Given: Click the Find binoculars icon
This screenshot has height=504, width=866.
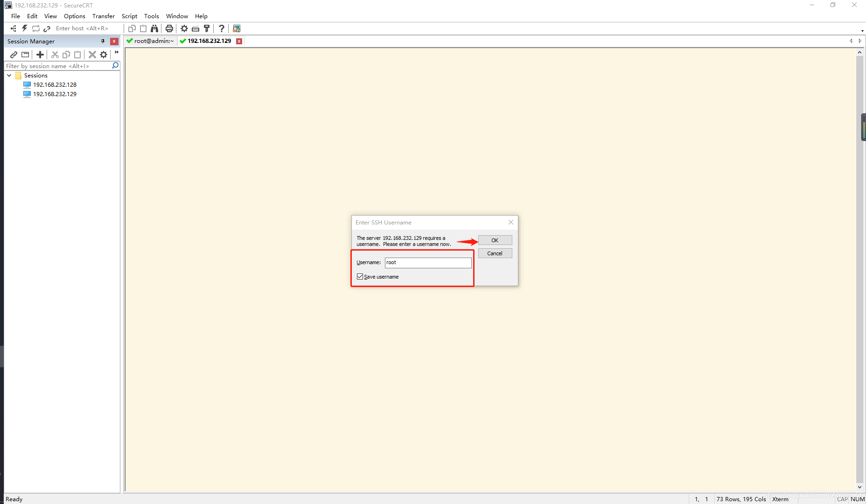Looking at the screenshot, I should click(154, 28).
